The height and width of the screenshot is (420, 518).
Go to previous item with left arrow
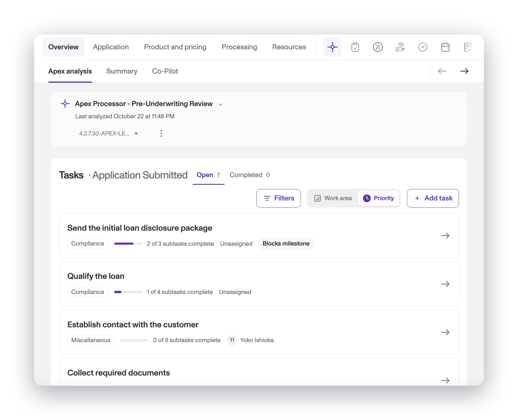[x=442, y=71]
